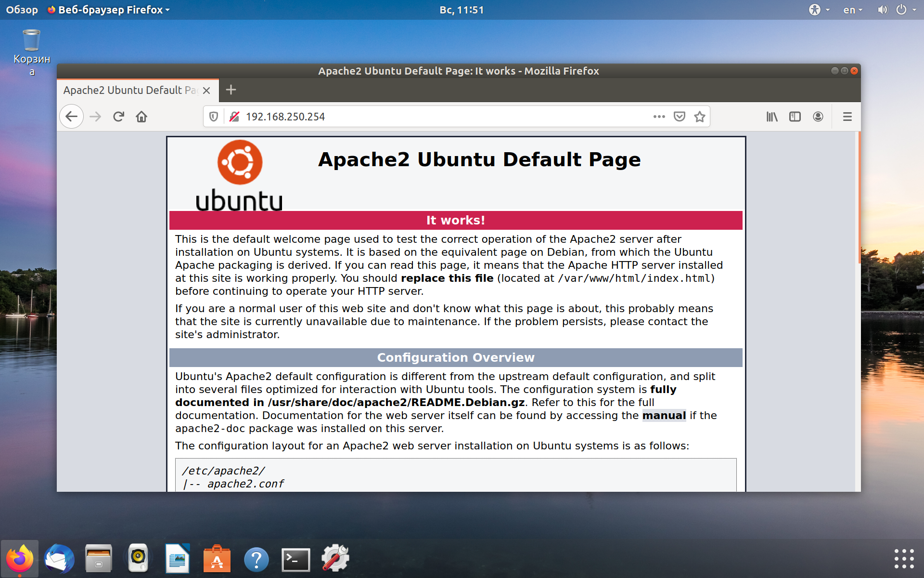The width and height of the screenshot is (924, 578).
Task: Click the insecure connection padlock icon
Action: (x=234, y=117)
